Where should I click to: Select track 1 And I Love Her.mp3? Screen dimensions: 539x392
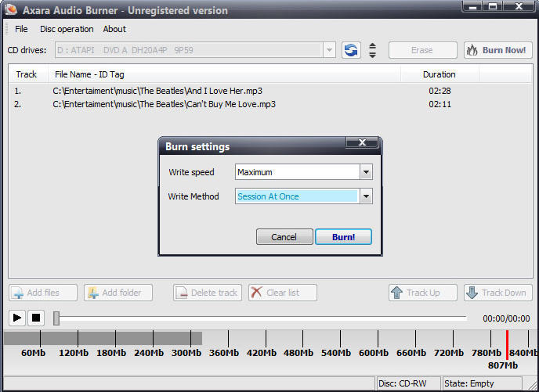270,91
